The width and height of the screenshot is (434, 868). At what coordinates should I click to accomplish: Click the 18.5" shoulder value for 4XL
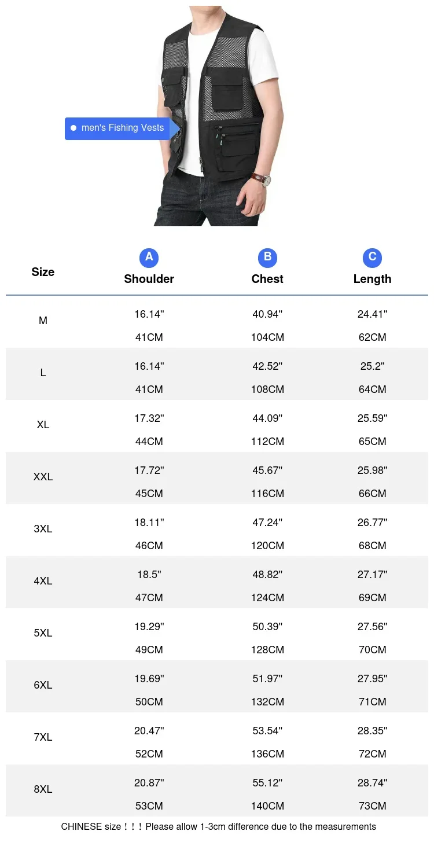[149, 575]
